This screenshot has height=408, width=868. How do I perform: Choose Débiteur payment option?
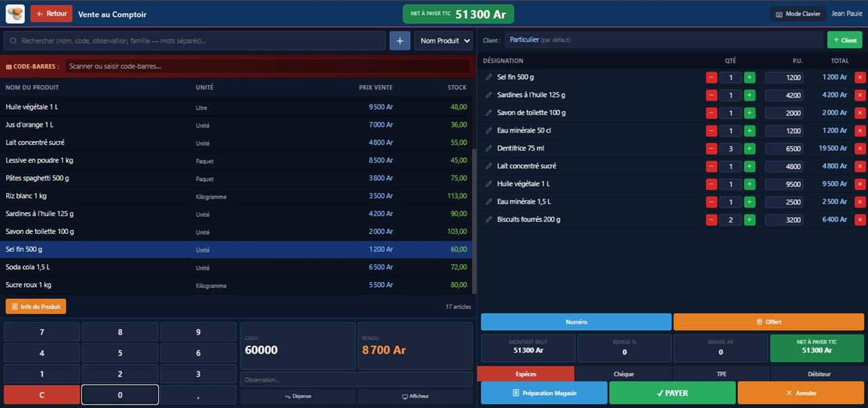point(819,373)
